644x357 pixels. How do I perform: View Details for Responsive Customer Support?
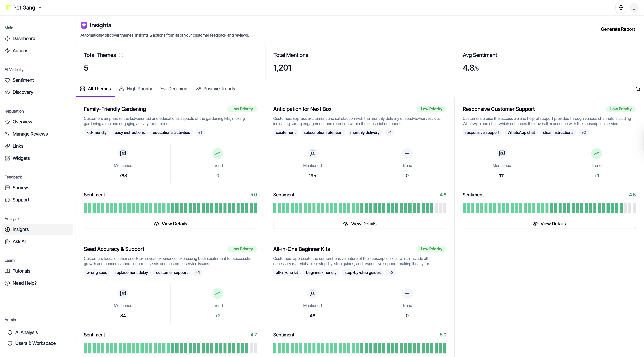tap(549, 223)
